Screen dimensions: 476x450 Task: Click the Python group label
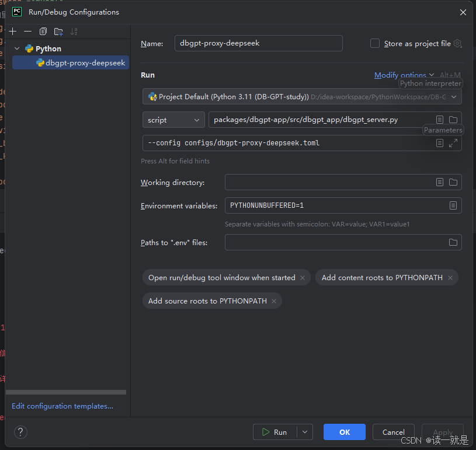pyautogui.click(x=48, y=48)
